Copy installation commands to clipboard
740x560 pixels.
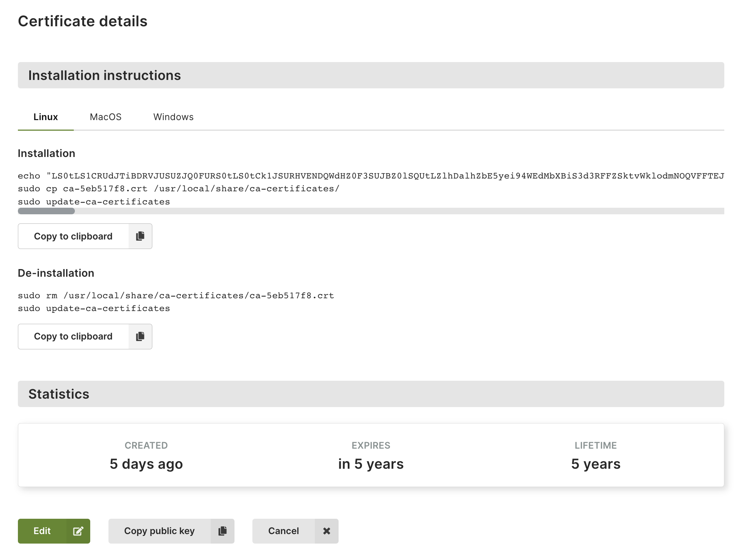tap(85, 236)
